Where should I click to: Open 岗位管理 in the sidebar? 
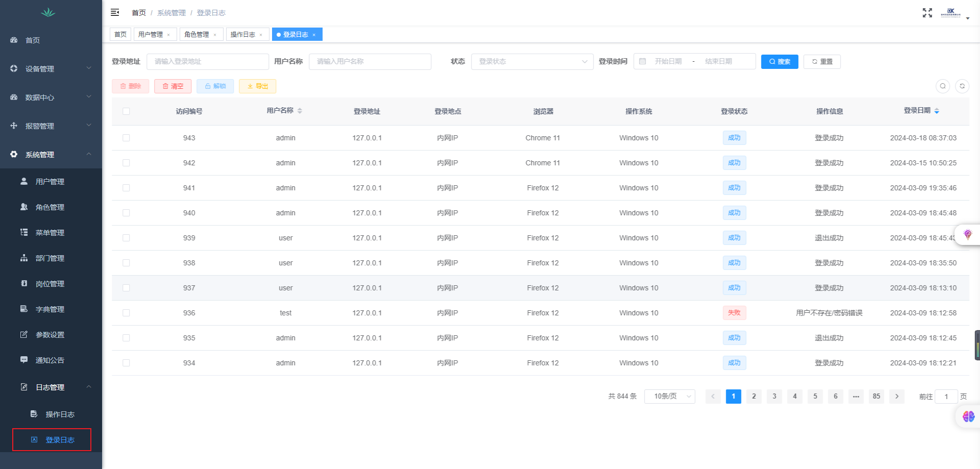tap(51, 283)
